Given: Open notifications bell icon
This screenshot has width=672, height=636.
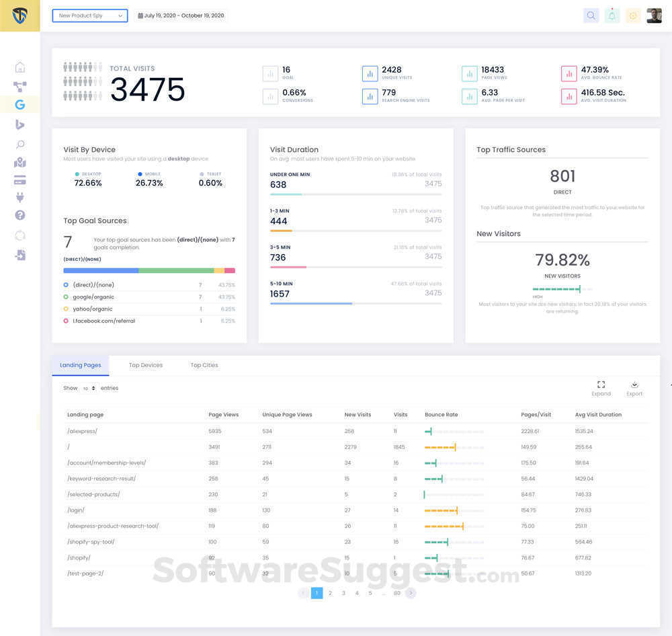Looking at the screenshot, I should [x=612, y=15].
